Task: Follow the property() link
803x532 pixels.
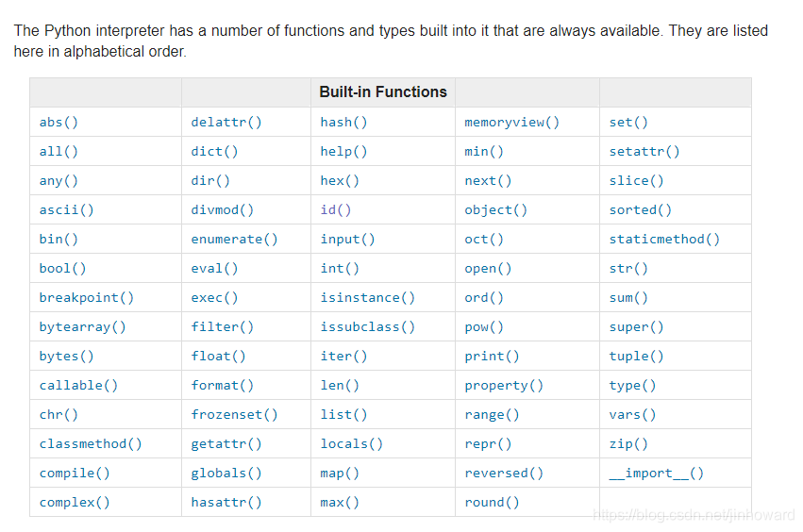Action: point(504,385)
